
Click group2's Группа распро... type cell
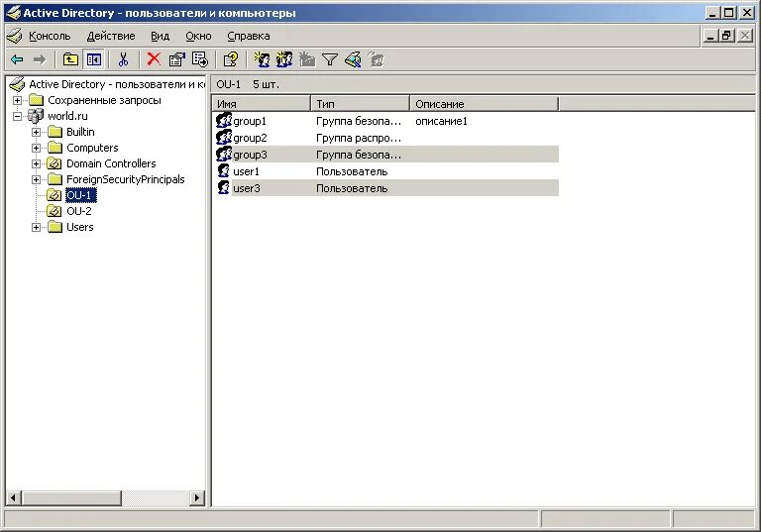click(x=359, y=139)
